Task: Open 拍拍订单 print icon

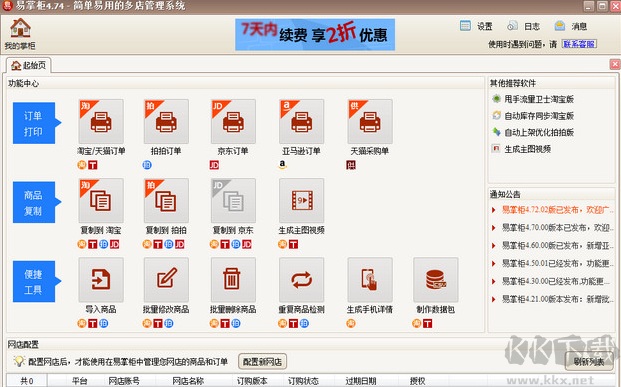Action: point(166,121)
